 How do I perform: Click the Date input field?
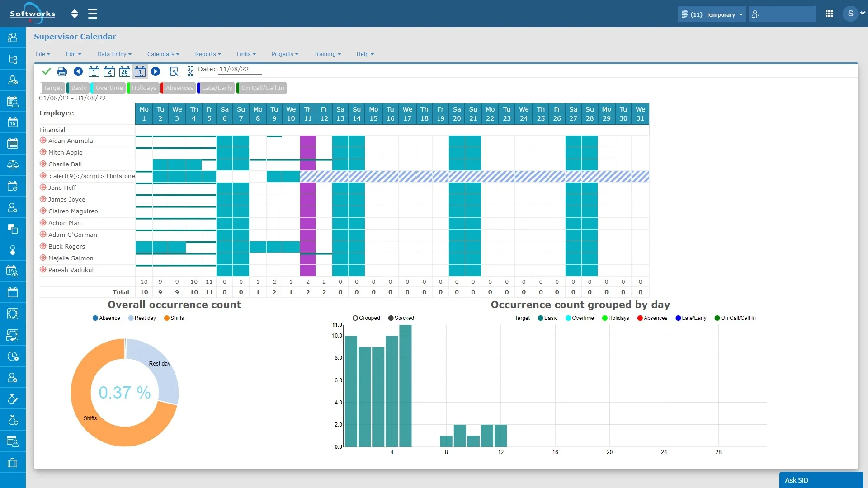click(240, 69)
